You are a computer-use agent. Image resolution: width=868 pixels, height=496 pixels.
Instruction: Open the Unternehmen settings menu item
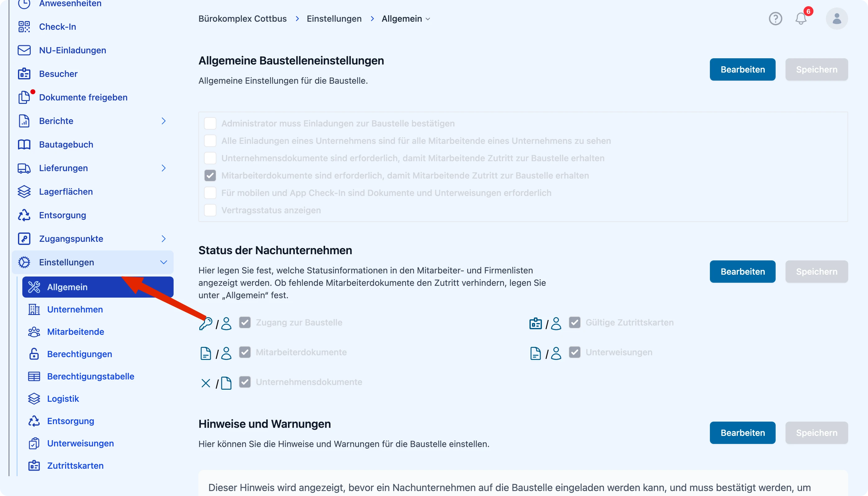point(75,309)
